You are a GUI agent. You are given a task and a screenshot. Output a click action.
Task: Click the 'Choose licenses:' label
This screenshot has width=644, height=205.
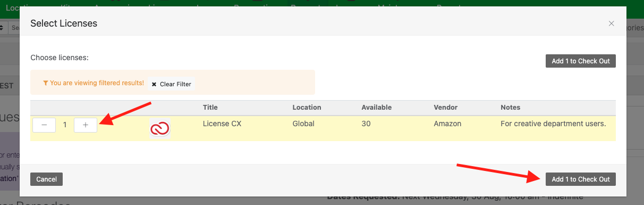60,57
